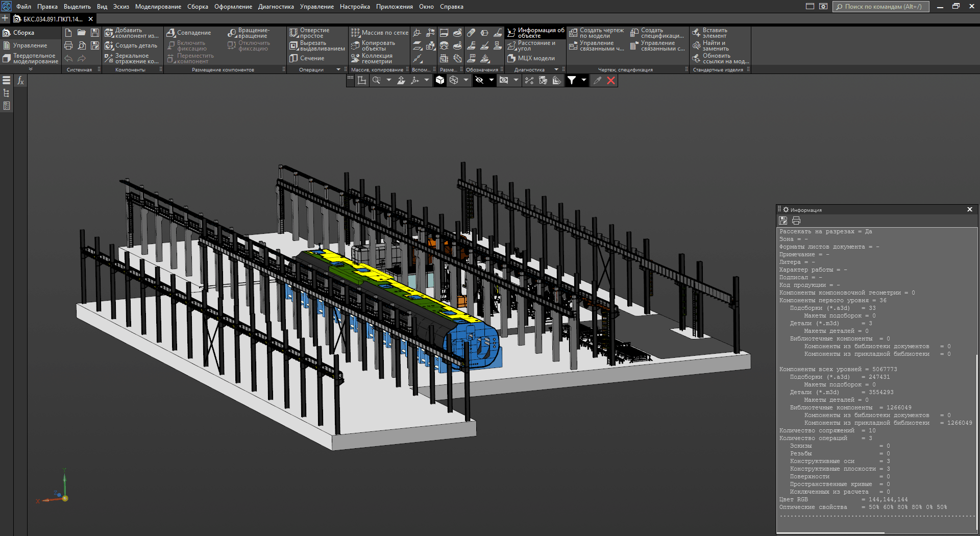Expand the filter funnel dropdown arrow
The height and width of the screenshot is (536, 980).
point(583,81)
